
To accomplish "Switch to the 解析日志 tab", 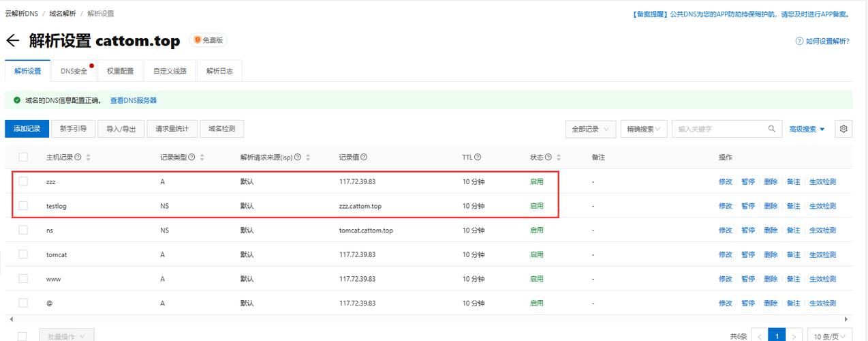I will coord(219,71).
